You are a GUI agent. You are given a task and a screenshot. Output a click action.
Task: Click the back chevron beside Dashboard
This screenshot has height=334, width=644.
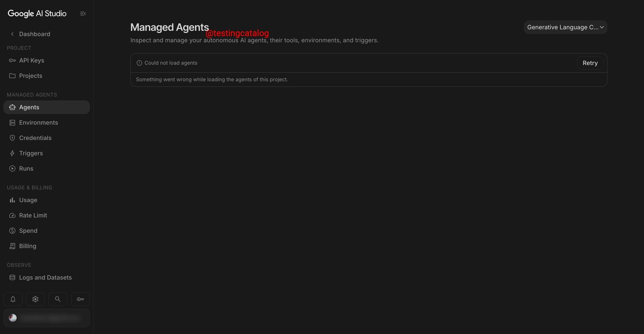12,34
